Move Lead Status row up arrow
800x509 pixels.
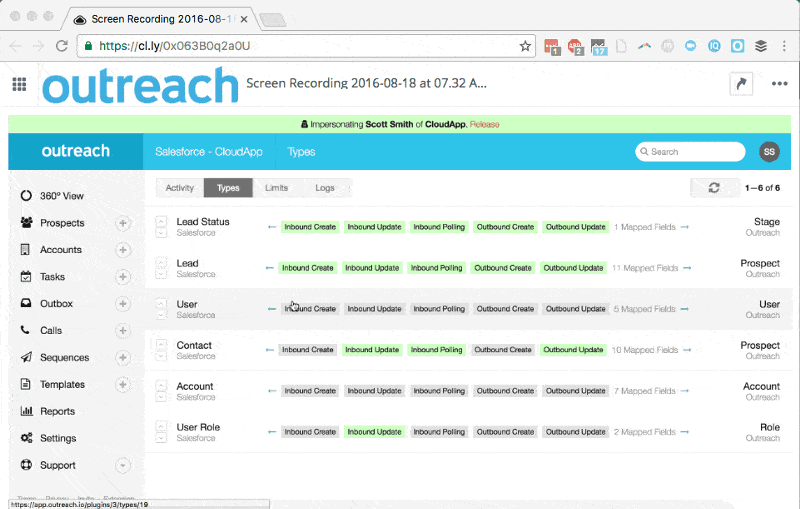coord(161,221)
